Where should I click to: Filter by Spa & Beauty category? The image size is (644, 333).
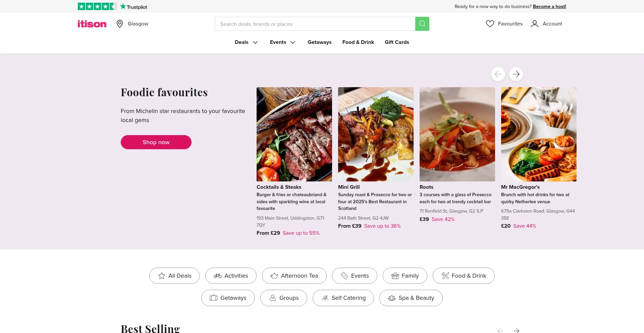point(411,298)
